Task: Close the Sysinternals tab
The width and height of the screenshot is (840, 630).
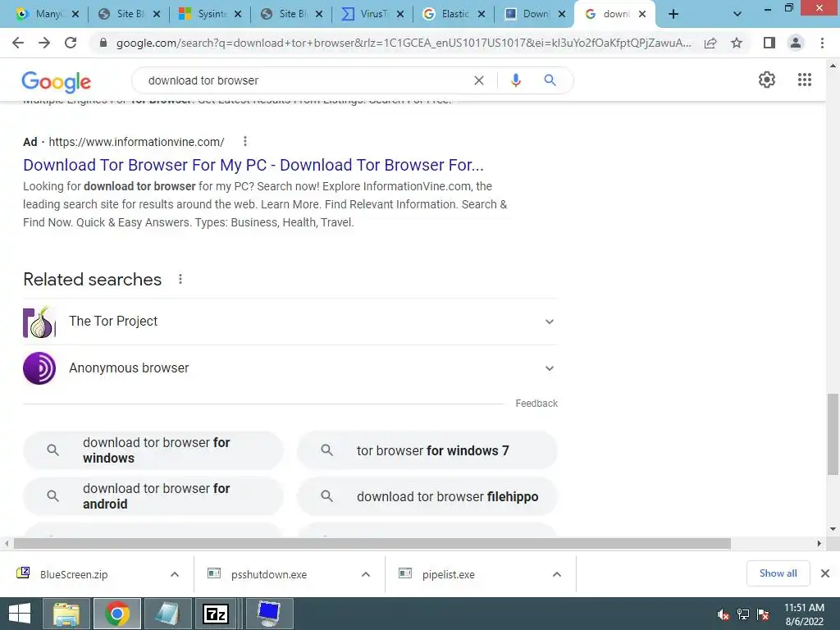Action: 238,15
